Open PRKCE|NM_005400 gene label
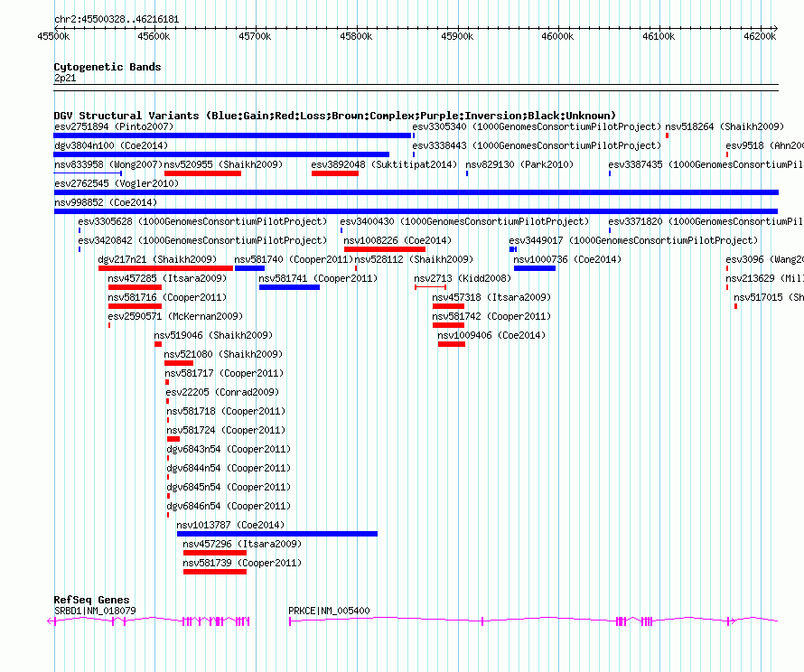Screen dimensions: 804x672 click(329, 611)
